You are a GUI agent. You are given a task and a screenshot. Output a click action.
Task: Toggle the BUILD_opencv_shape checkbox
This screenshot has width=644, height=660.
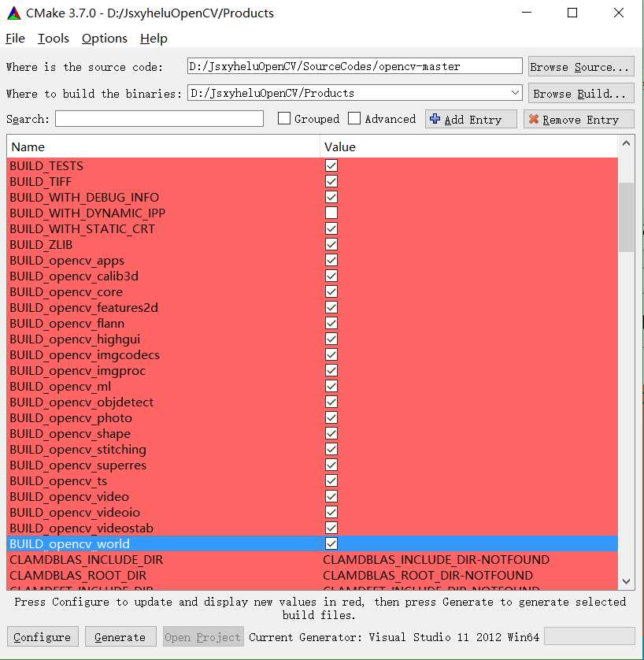coord(331,433)
